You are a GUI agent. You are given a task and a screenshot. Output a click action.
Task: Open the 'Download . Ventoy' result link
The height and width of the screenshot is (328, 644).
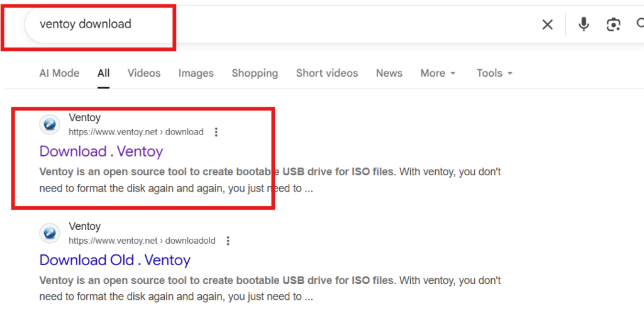click(101, 151)
